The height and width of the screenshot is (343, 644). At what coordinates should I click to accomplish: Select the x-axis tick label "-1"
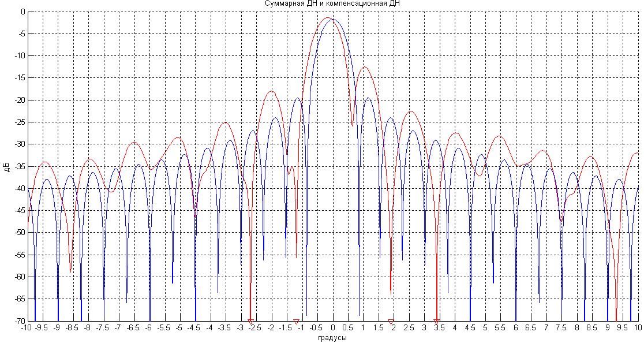point(301,328)
